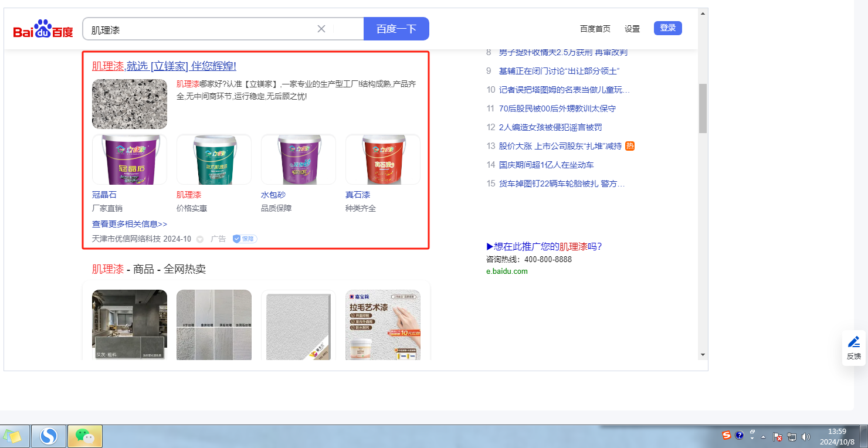Viewport: 868px width, 448px height.
Task: Open hot search 2人编造女孩被侵犯谣言被罚
Action: pyautogui.click(x=550, y=127)
